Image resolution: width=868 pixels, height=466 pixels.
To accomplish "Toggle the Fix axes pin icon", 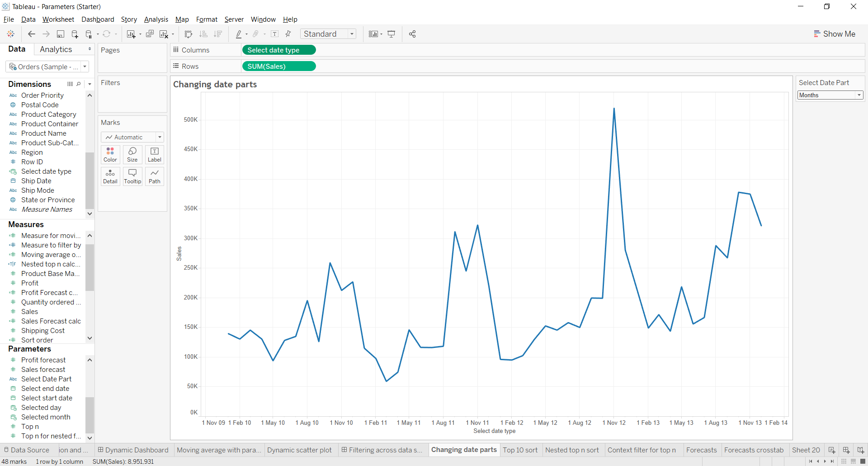I will (288, 34).
